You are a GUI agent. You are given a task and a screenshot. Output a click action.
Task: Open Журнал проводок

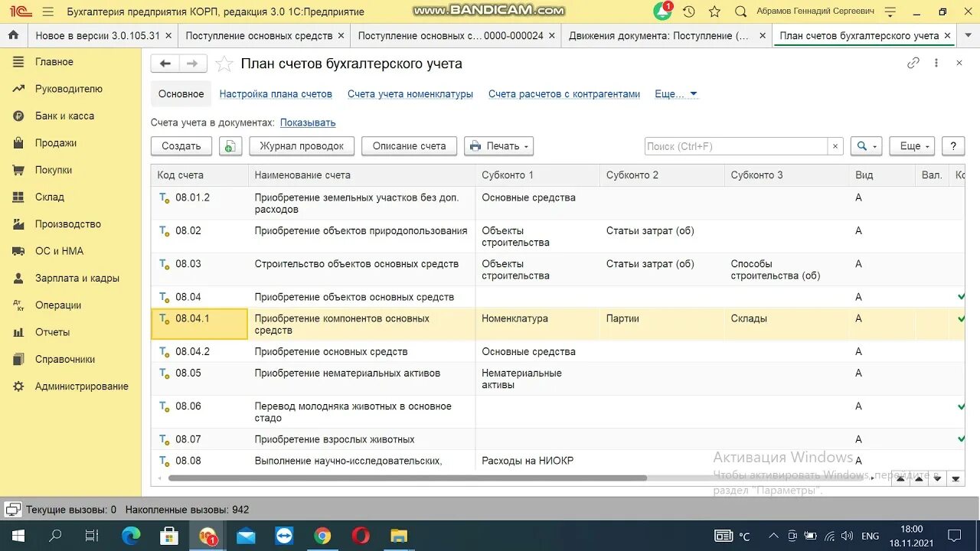pos(302,146)
